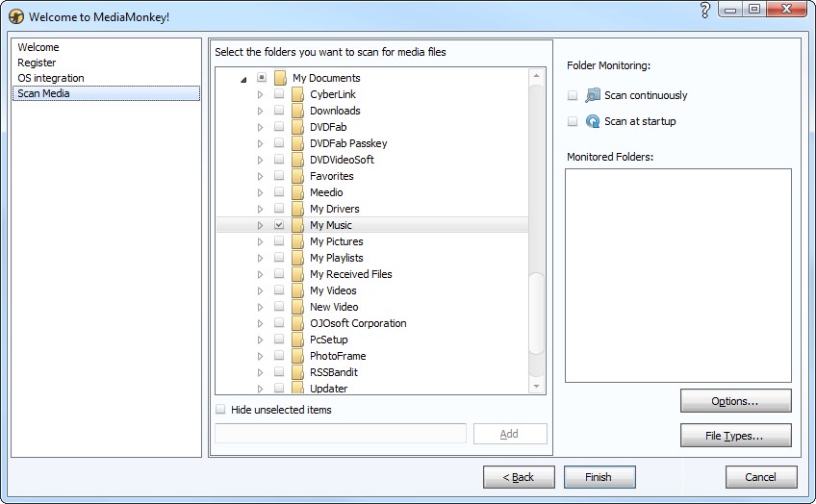The height and width of the screenshot is (504, 816).
Task: Select the DVDVideoSoft tree row label
Action: pyautogui.click(x=342, y=160)
